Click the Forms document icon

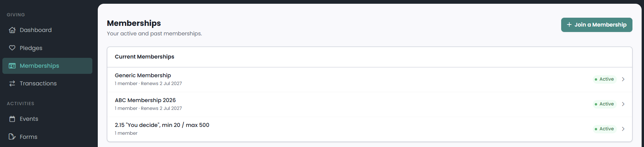coord(12,137)
